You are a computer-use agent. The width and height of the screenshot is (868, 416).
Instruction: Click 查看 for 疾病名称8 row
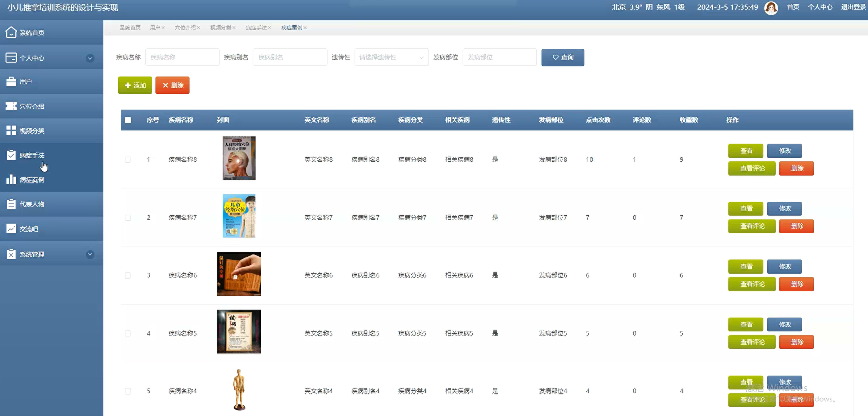(746, 151)
